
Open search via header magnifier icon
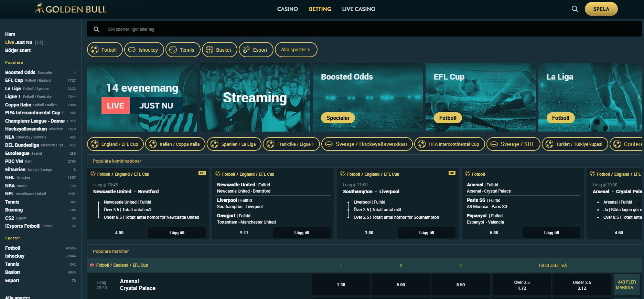click(575, 9)
